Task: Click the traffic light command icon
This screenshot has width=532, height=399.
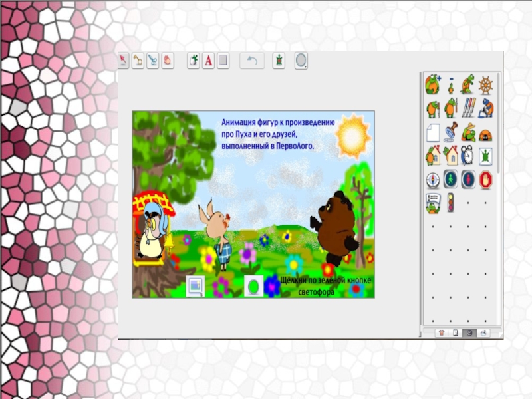Action: pyautogui.click(x=451, y=203)
